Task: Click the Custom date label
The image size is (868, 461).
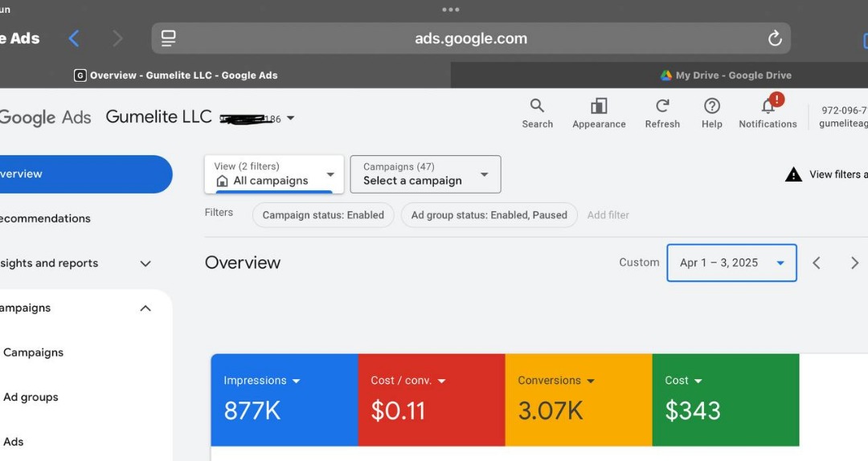Action: pyautogui.click(x=639, y=263)
